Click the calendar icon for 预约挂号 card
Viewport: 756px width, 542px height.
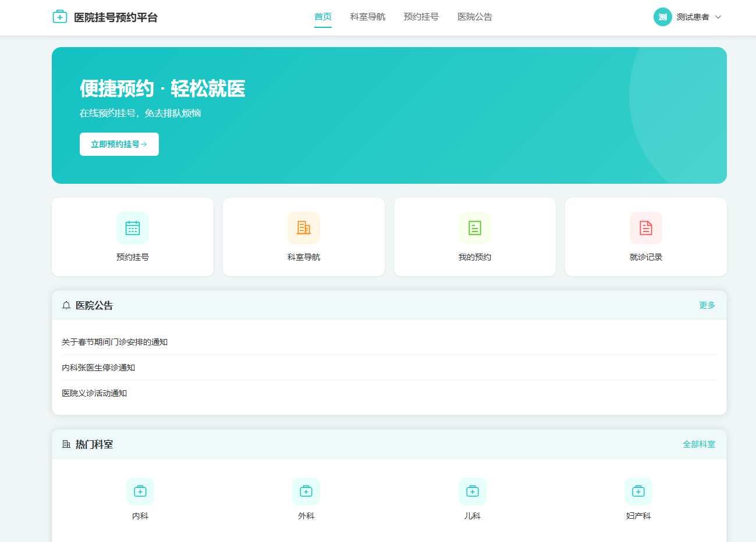click(x=133, y=228)
